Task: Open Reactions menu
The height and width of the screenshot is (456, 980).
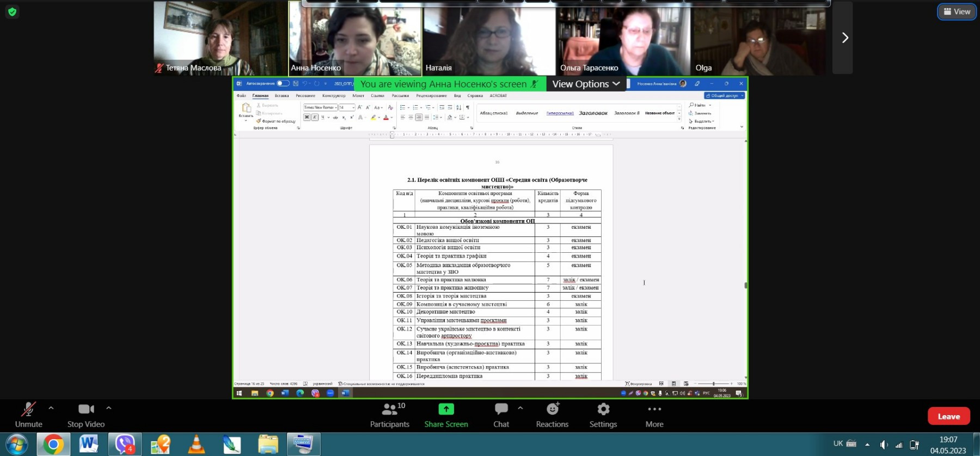Action: pyautogui.click(x=552, y=415)
